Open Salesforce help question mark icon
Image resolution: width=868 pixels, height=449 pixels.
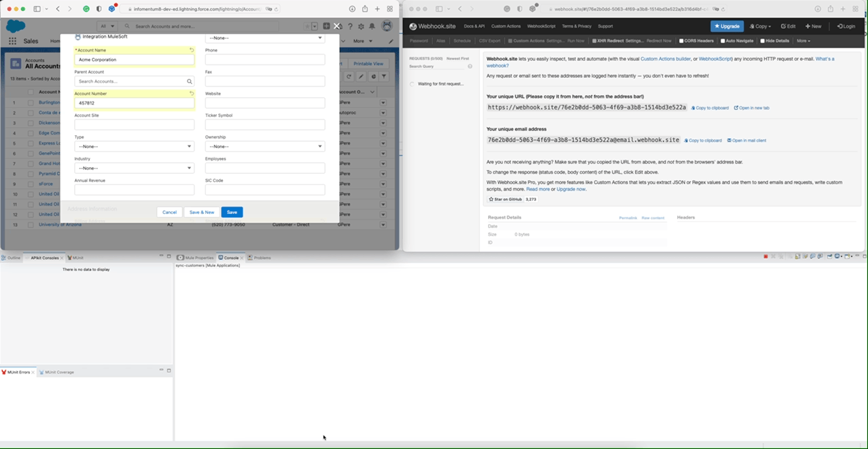(x=350, y=26)
